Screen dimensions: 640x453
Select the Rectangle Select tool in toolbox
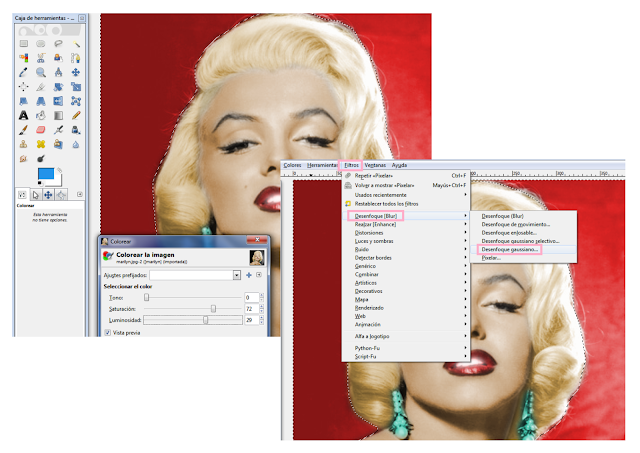pyautogui.click(x=24, y=44)
